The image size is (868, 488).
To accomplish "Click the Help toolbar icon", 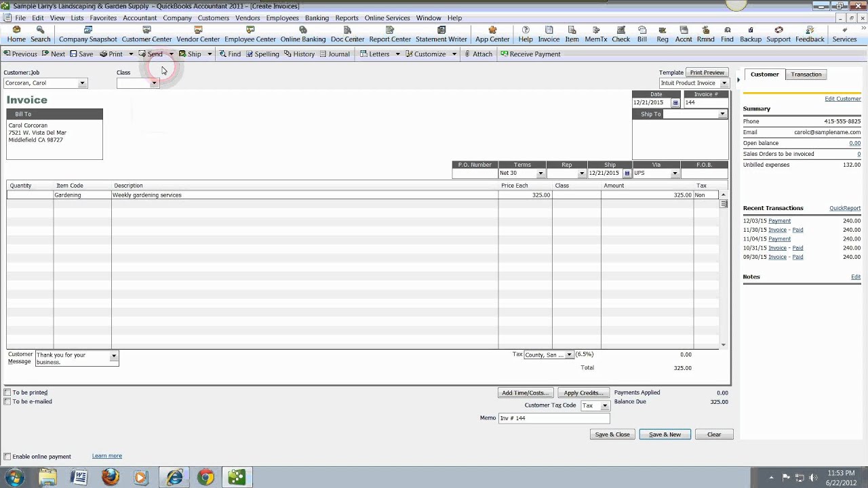I will [x=526, y=35].
